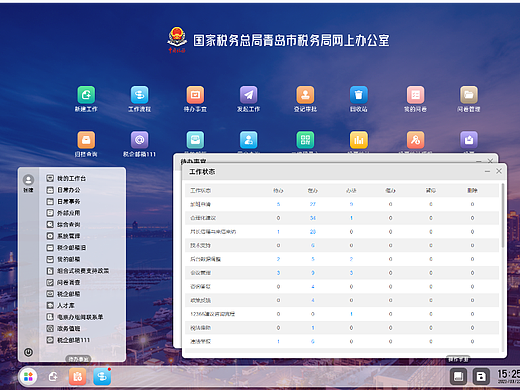Image resolution: width=520 pixels, height=390 pixels.
Task: Click the new-work icon in the taskbar
Action: pyautogui.click(x=53, y=377)
